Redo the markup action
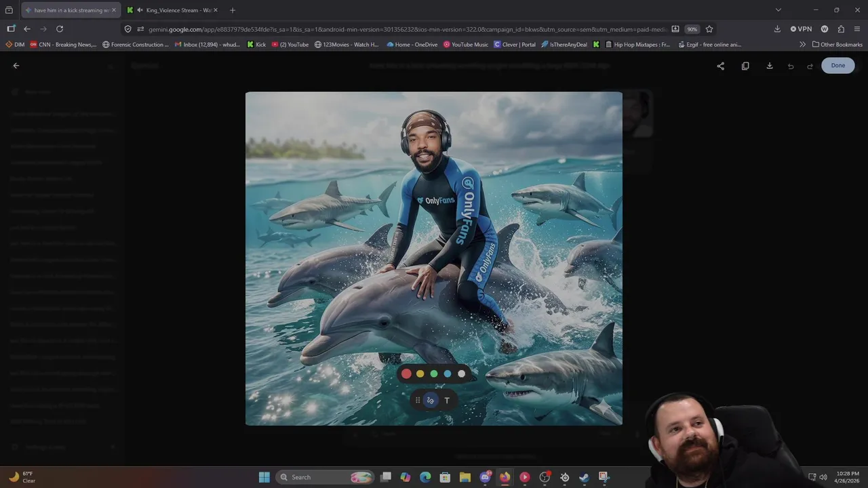This screenshot has width=868, height=488. tap(810, 66)
